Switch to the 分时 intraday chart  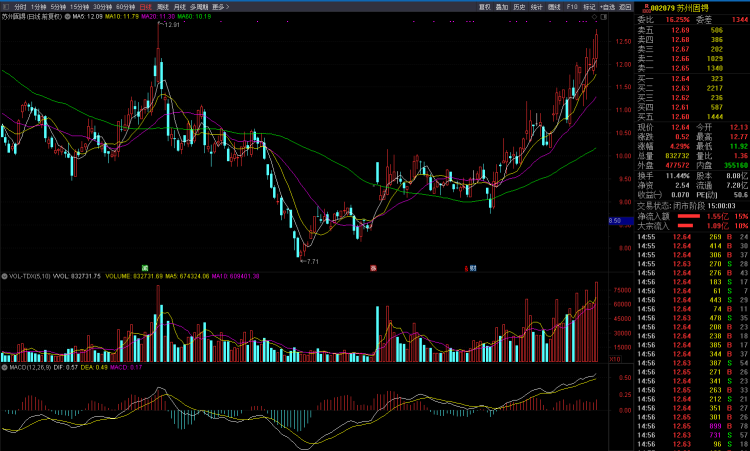coord(20,7)
